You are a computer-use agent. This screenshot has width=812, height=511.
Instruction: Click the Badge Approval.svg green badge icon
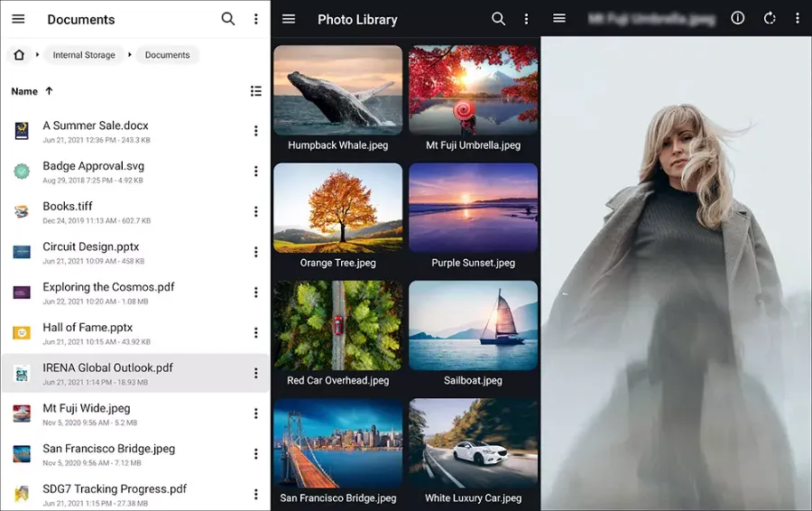pos(22,172)
